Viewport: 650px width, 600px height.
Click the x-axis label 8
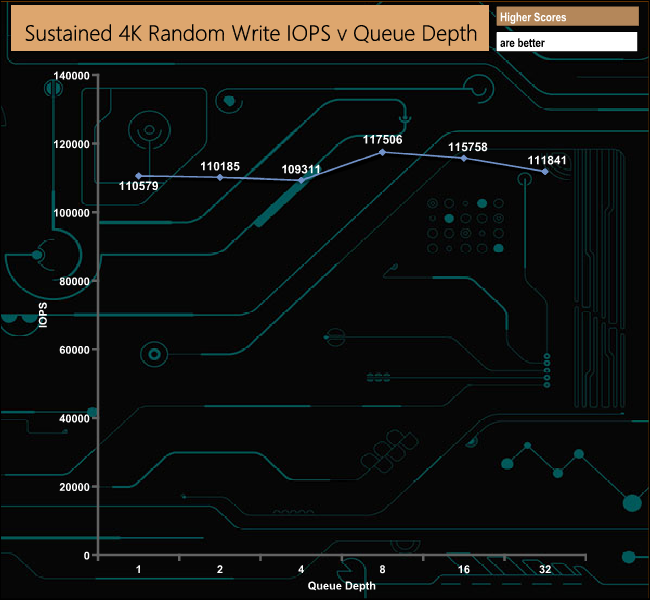382,569
